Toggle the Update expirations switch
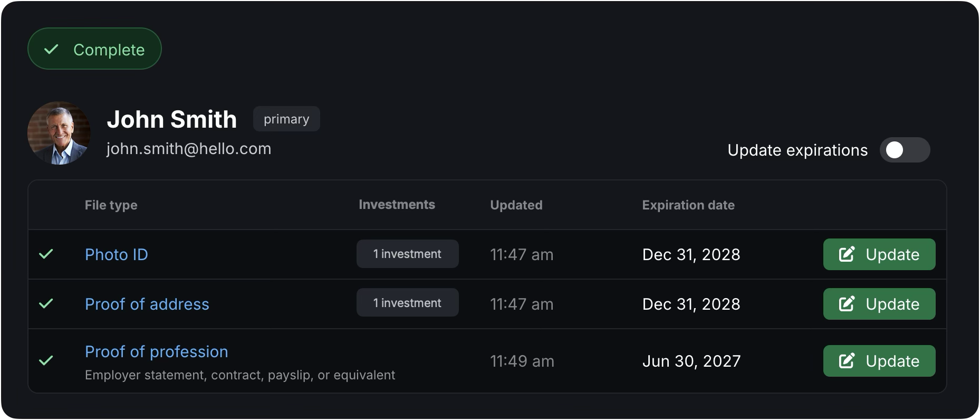This screenshot has height=420, width=980. point(905,150)
